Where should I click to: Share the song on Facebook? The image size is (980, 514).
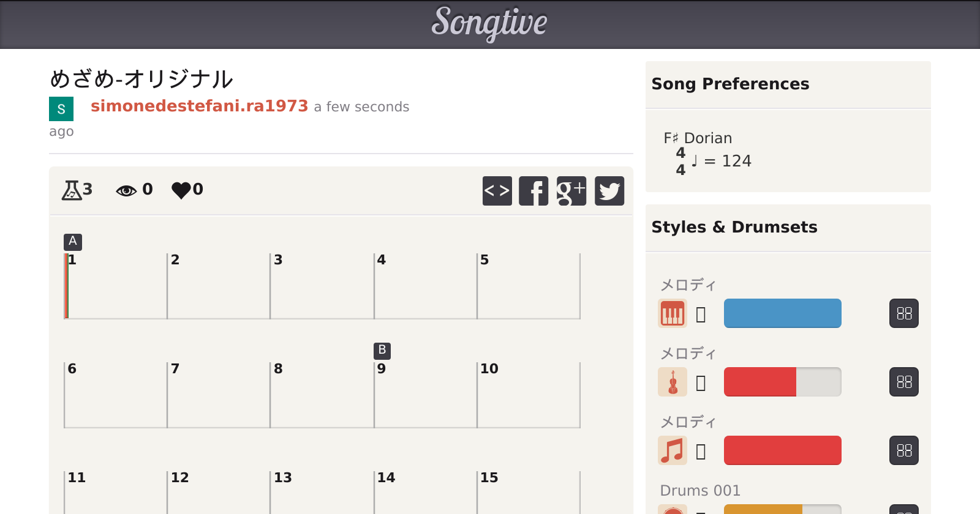coord(533,191)
